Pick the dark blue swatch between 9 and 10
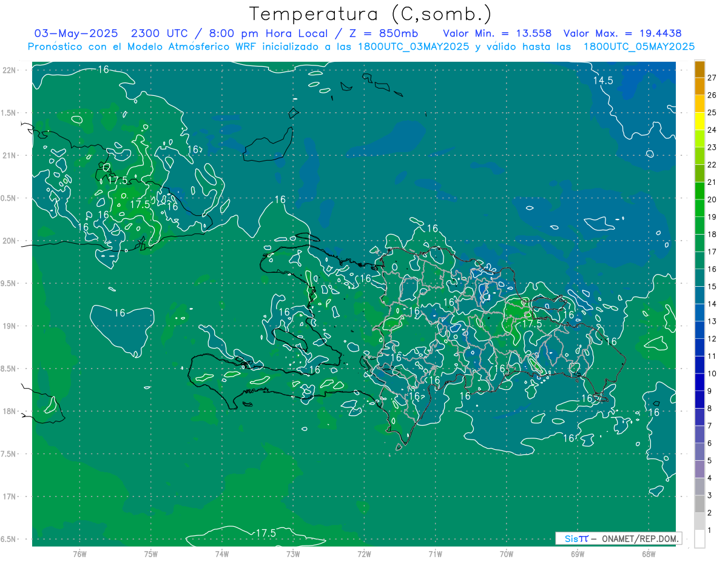This screenshot has height=562, width=728. pos(700,383)
